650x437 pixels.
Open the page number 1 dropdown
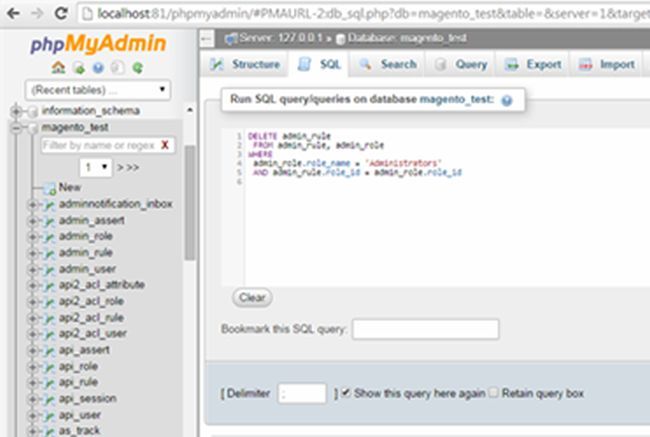point(96,167)
